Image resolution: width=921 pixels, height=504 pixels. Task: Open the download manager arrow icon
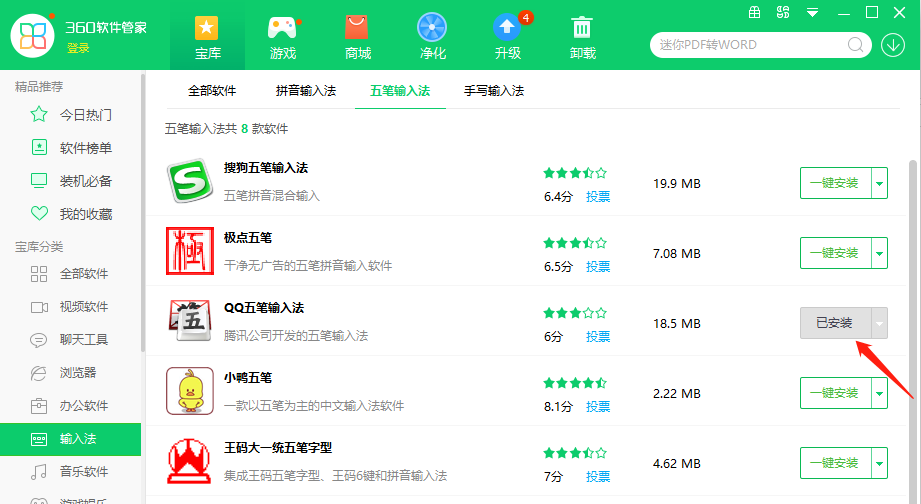click(x=893, y=45)
